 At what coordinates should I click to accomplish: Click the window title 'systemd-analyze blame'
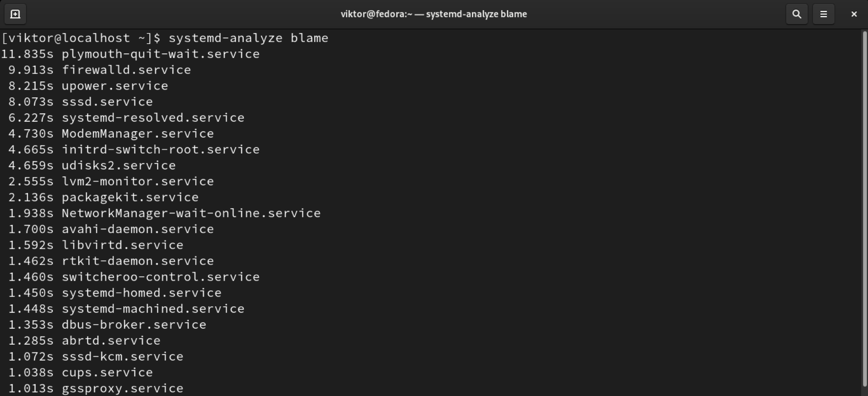click(433, 14)
